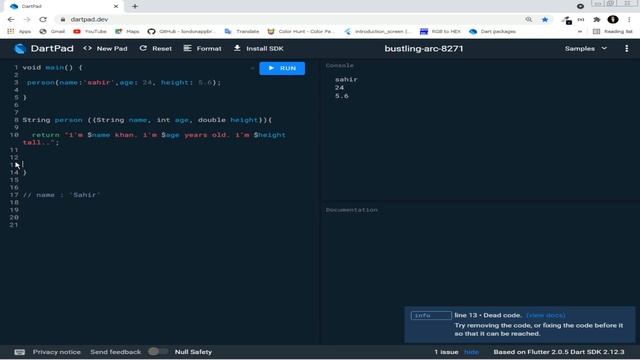Viewport: 640px width, 360px height.
Task: Open the Samples dropdown
Action: click(586, 49)
